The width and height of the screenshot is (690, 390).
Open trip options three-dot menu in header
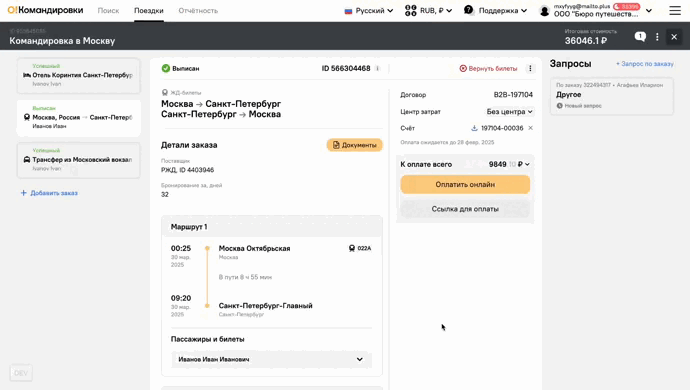(657, 37)
